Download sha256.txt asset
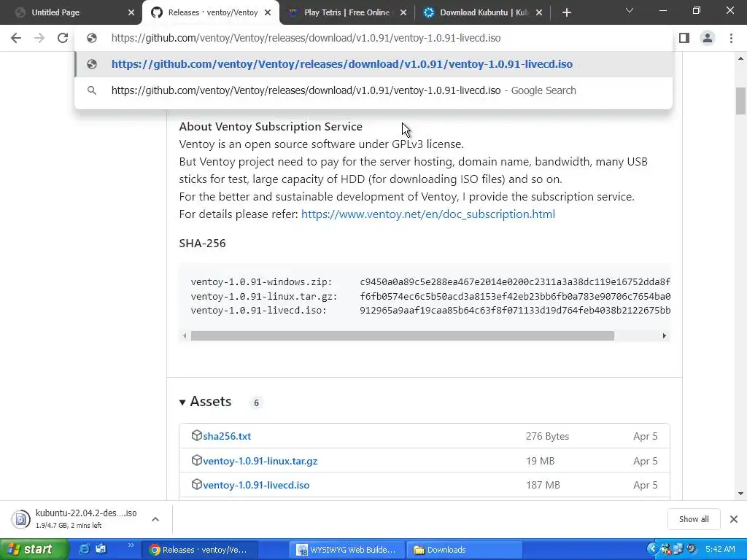This screenshot has width=747, height=560. click(x=227, y=436)
